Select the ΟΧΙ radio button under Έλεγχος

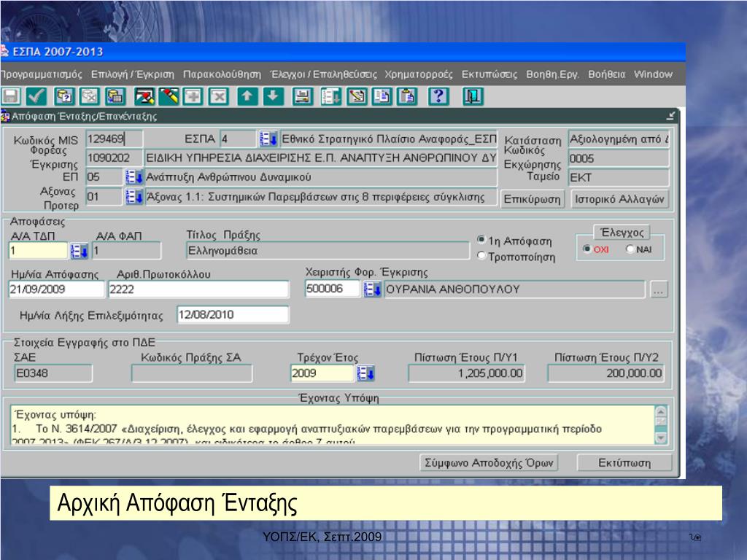587,249
